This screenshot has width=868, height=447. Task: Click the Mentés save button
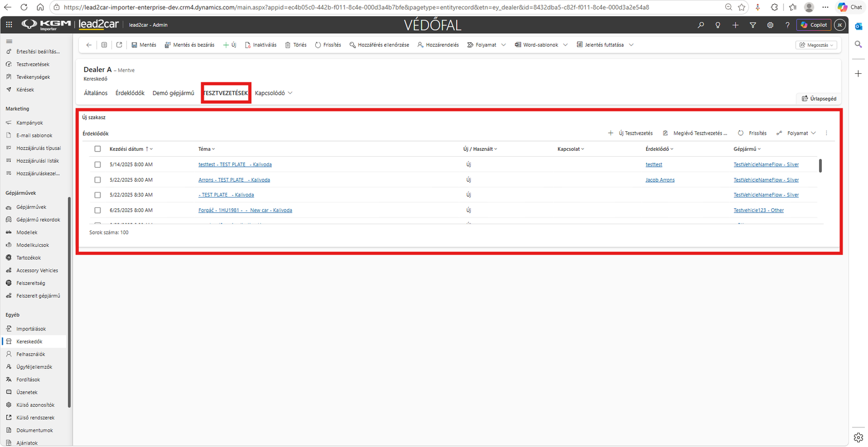pyautogui.click(x=144, y=45)
